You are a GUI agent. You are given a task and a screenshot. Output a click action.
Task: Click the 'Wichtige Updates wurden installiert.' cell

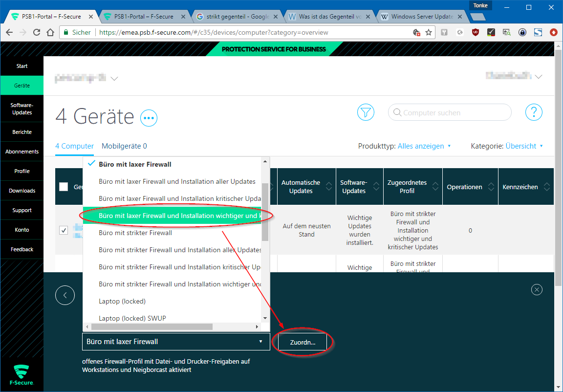point(360,230)
